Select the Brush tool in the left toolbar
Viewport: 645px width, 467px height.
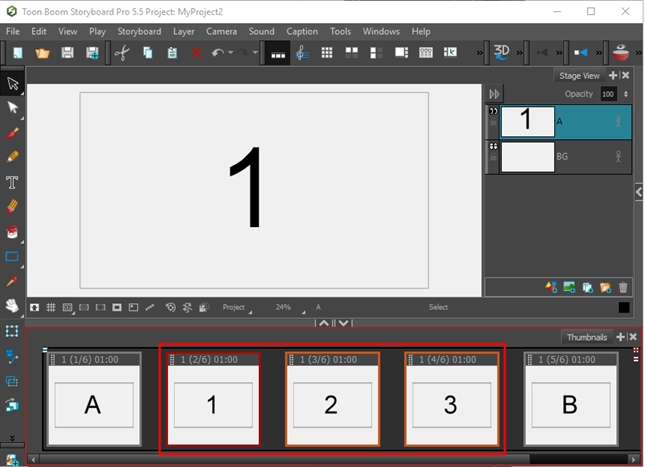click(13, 132)
